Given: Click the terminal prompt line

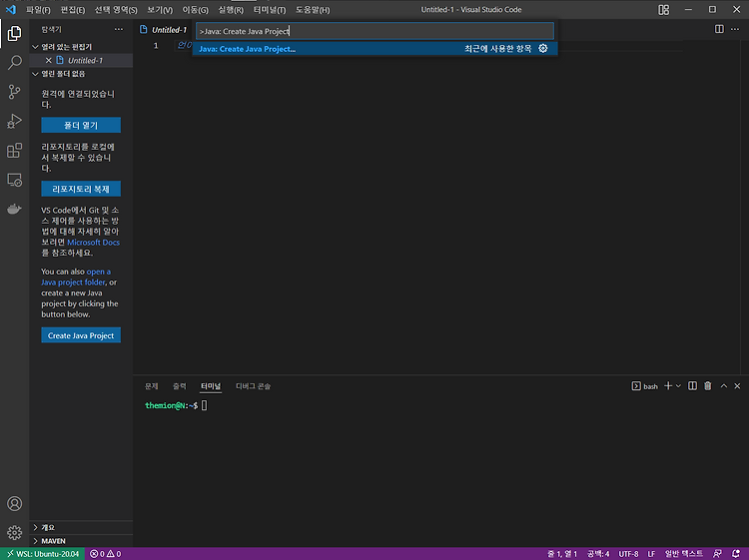Looking at the screenshot, I should coord(176,405).
